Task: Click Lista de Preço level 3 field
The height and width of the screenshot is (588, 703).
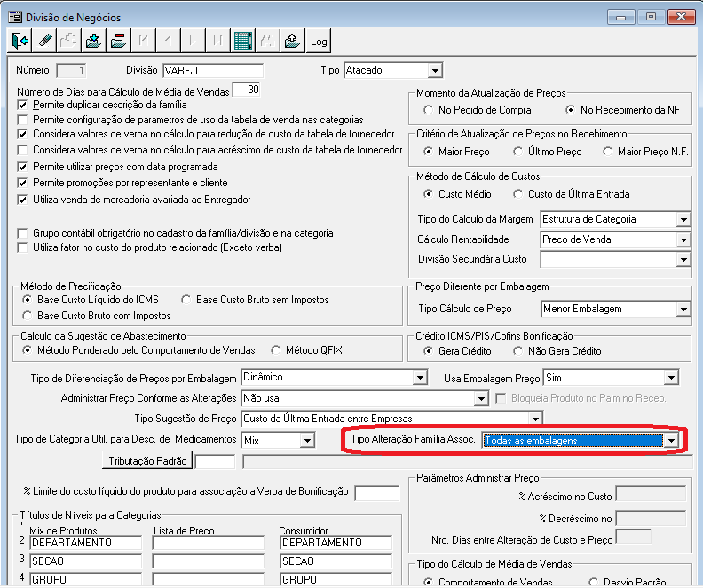Action: point(209,561)
